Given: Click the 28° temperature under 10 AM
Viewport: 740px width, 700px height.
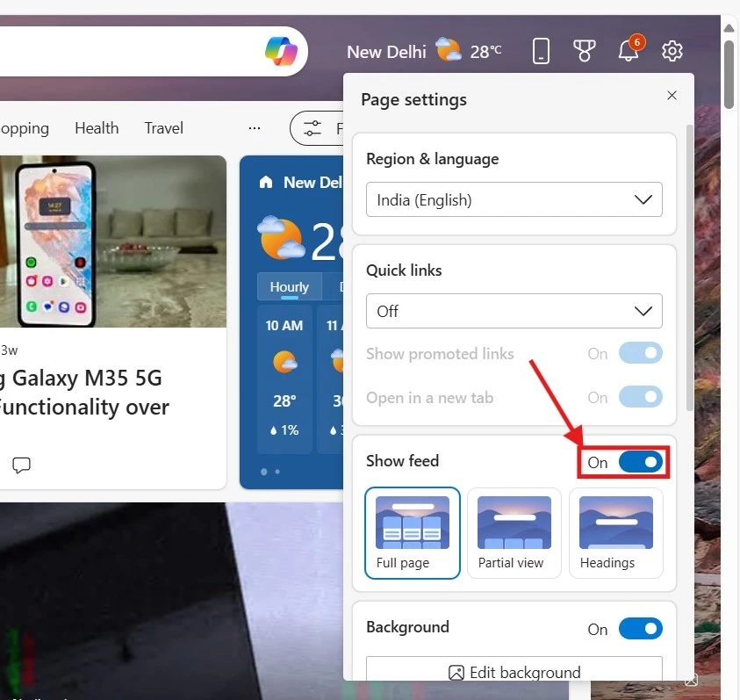Looking at the screenshot, I should point(284,401).
